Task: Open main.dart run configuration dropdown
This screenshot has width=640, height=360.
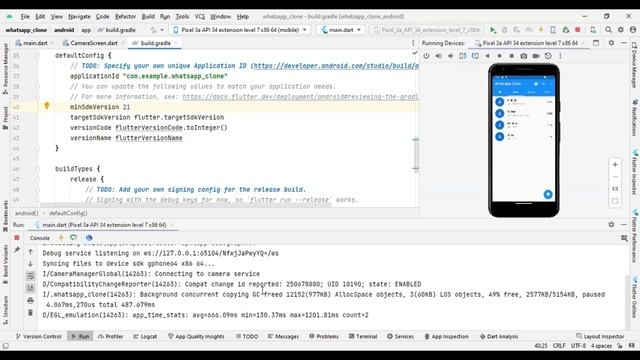Action: pyautogui.click(x=340, y=30)
